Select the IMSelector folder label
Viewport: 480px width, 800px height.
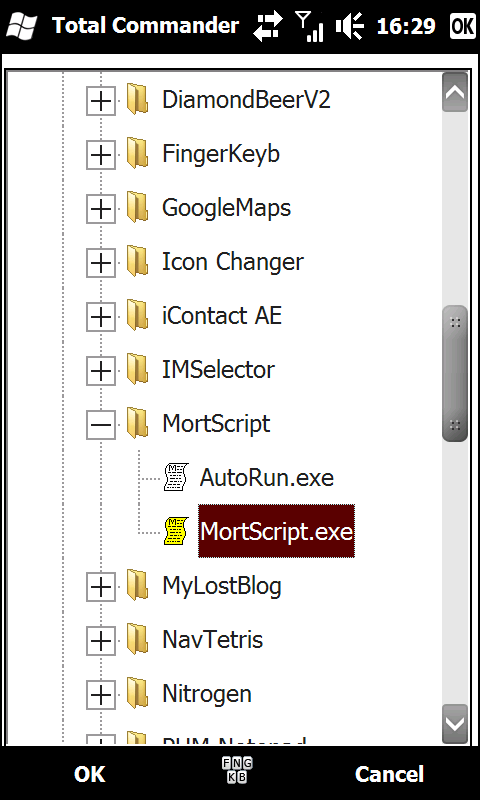(218, 369)
